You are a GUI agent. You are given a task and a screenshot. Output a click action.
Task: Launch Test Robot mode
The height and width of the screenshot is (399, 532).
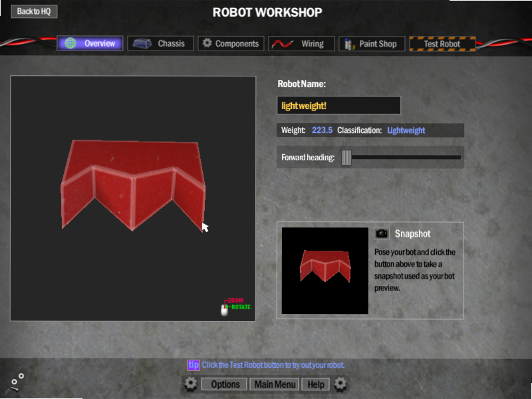coord(442,44)
